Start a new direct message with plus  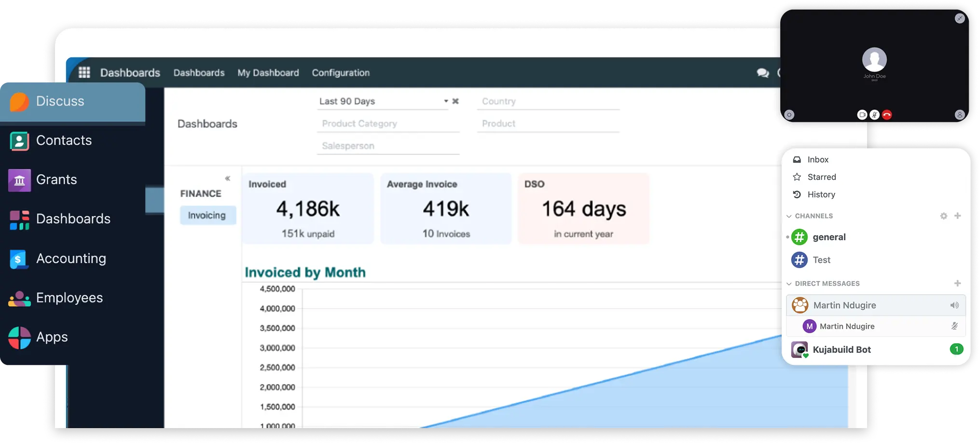958,283
